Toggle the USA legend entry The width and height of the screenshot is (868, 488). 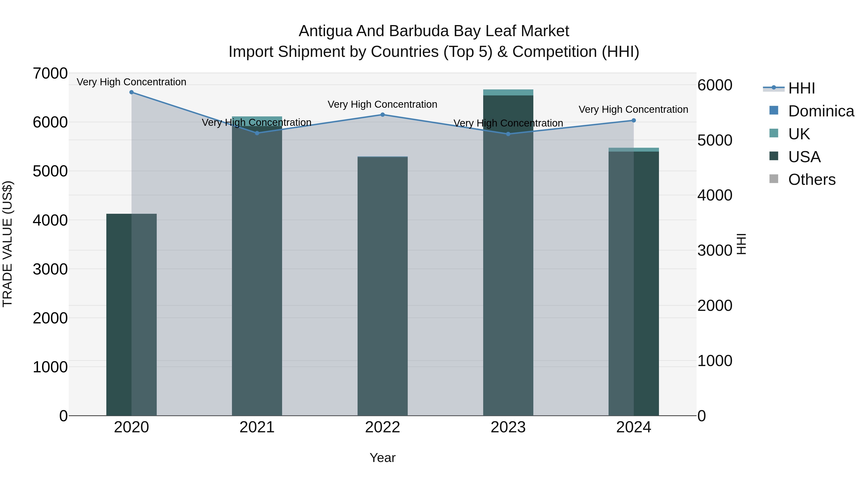795,157
